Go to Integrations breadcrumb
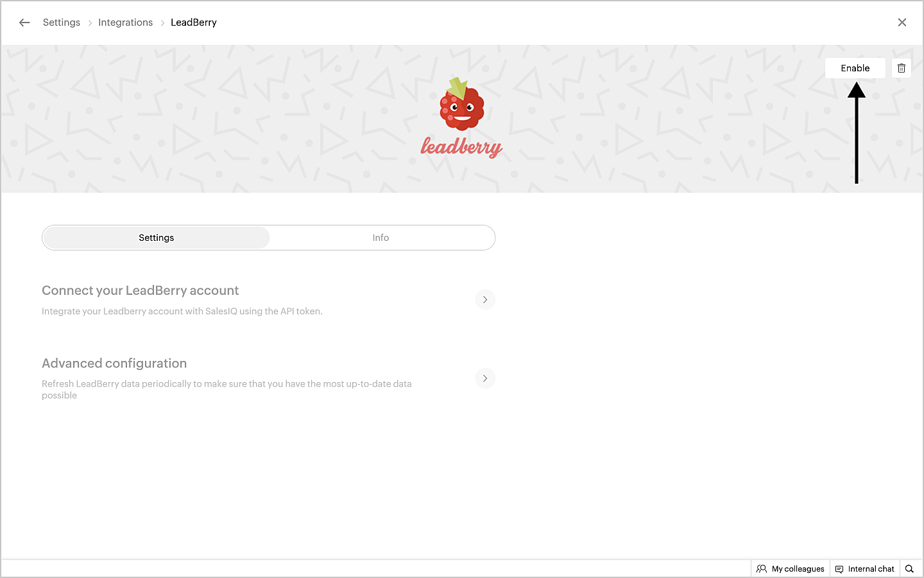924x578 pixels. tap(126, 22)
